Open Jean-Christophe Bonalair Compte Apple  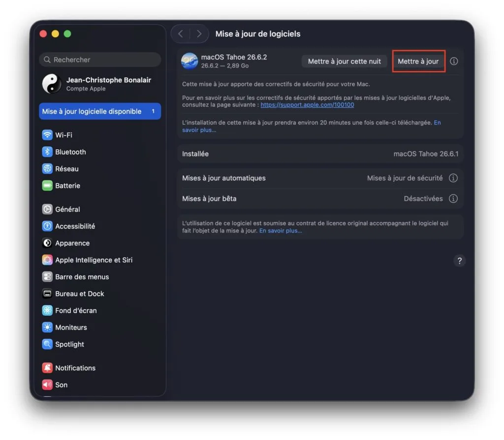pyautogui.click(x=100, y=84)
